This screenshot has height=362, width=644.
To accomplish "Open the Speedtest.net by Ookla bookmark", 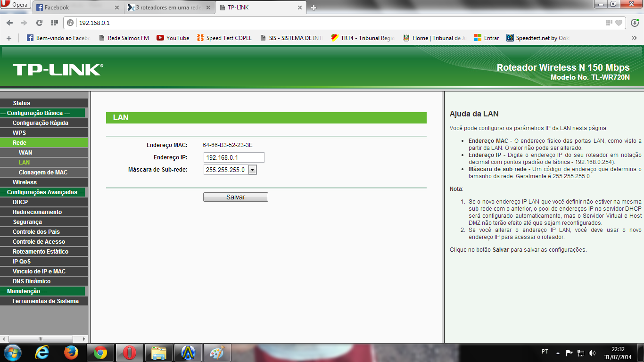I will click(x=538, y=38).
